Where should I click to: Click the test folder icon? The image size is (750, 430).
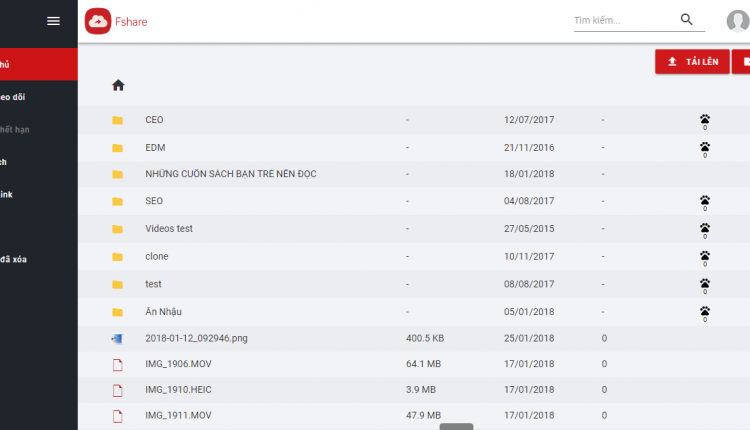point(118,285)
